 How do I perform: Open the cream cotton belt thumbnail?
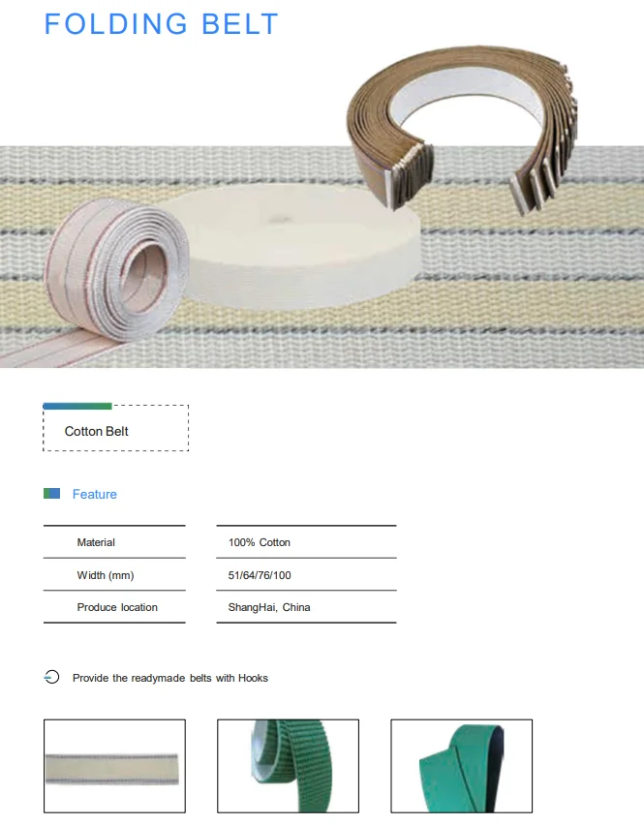tap(114, 766)
